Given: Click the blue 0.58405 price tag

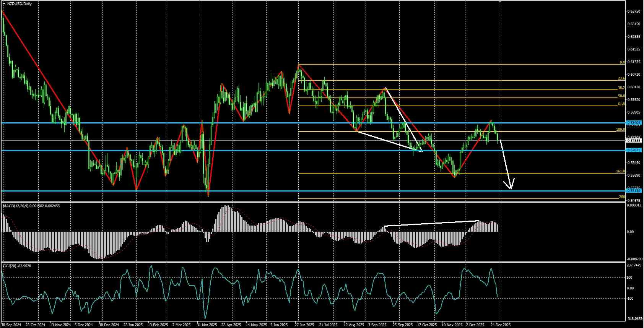Looking at the screenshot, I should tap(634, 123).
